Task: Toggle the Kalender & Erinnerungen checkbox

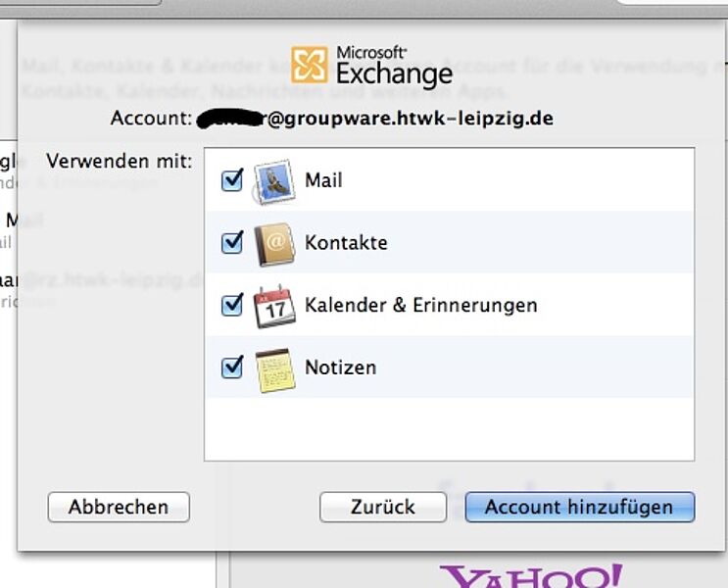Action: [232, 305]
